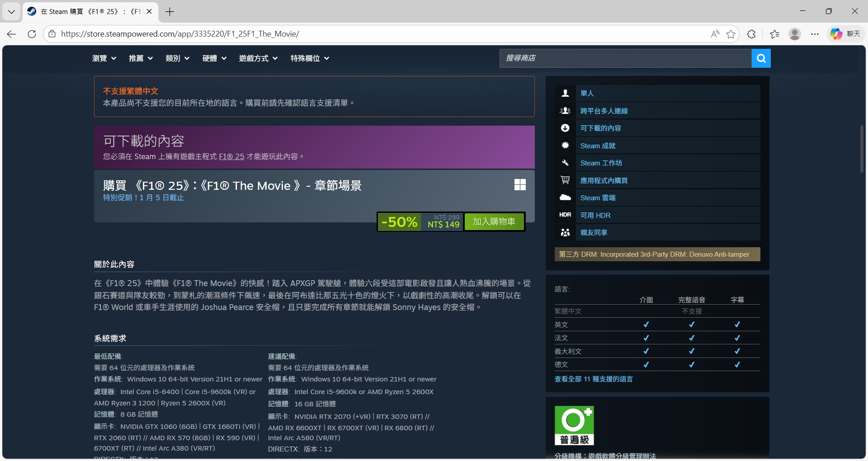
Task: Open the browser Extensions icon
Action: pyautogui.click(x=751, y=34)
